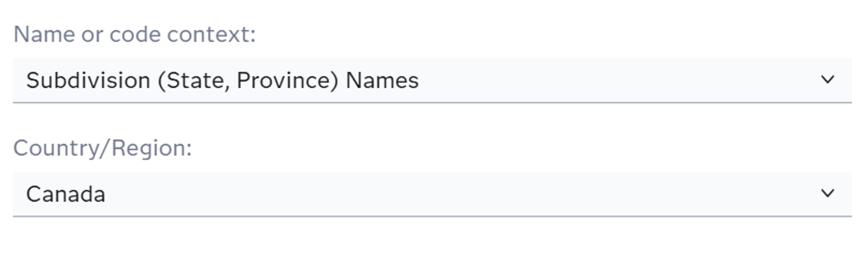Change the Subdivision Names context selection
This screenshot has height=258, width=868.
[431, 80]
